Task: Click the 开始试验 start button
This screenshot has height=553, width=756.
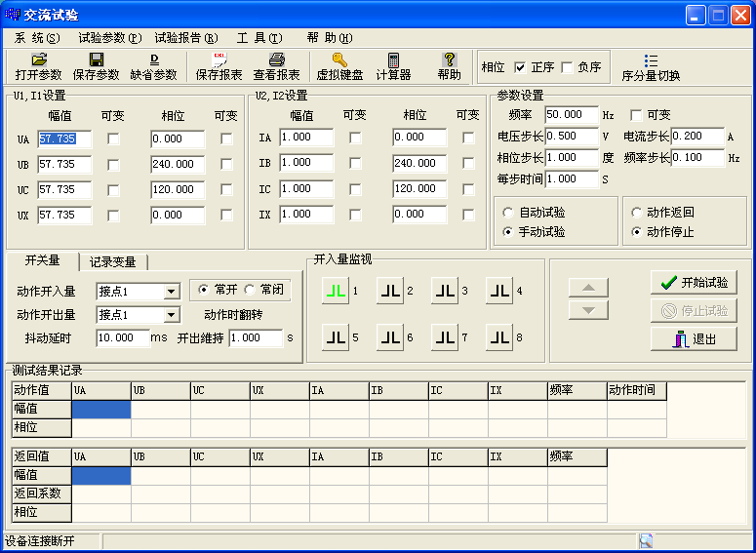Action: tap(694, 283)
